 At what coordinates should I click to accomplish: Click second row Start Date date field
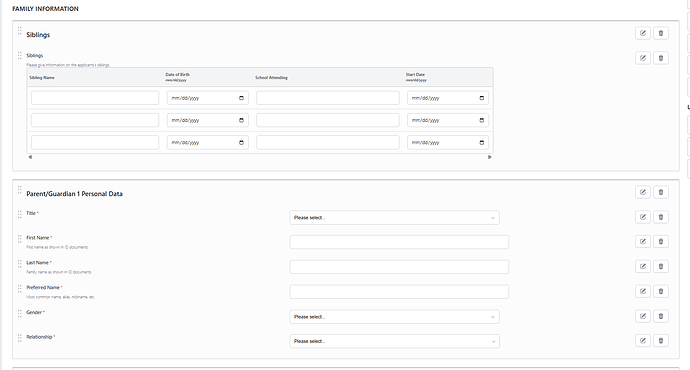pos(448,120)
